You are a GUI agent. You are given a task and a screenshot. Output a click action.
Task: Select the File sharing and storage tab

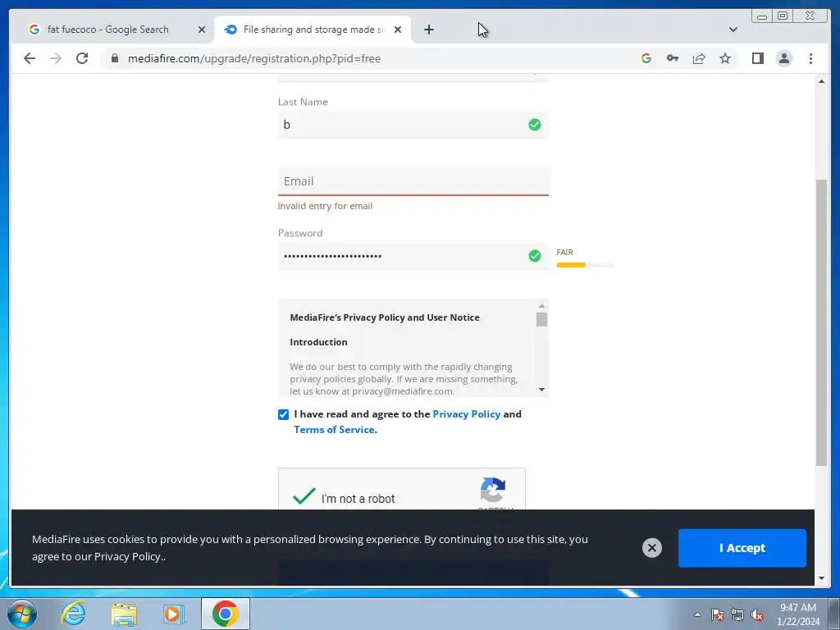[x=313, y=30]
